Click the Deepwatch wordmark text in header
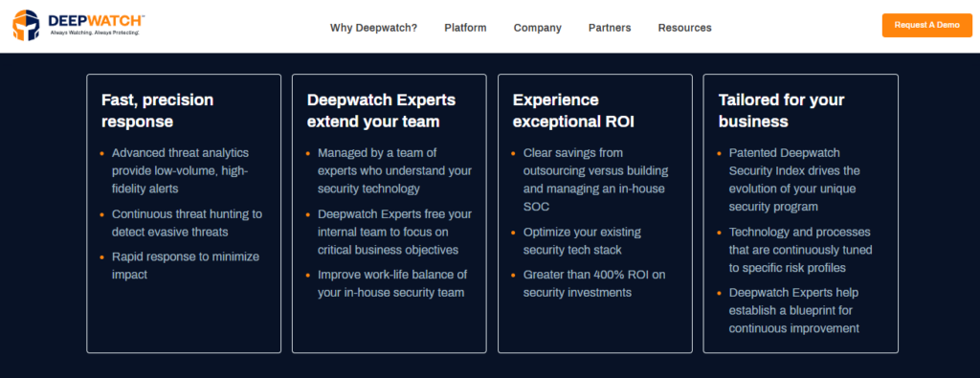980x378 pixels. pos(97,21)
